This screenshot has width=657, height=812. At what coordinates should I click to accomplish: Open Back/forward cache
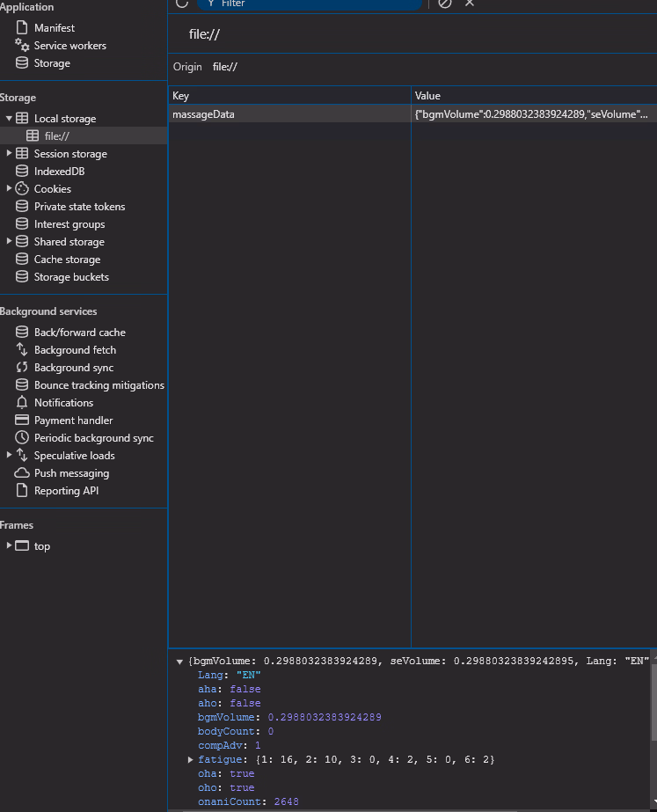tap(80, 333)
